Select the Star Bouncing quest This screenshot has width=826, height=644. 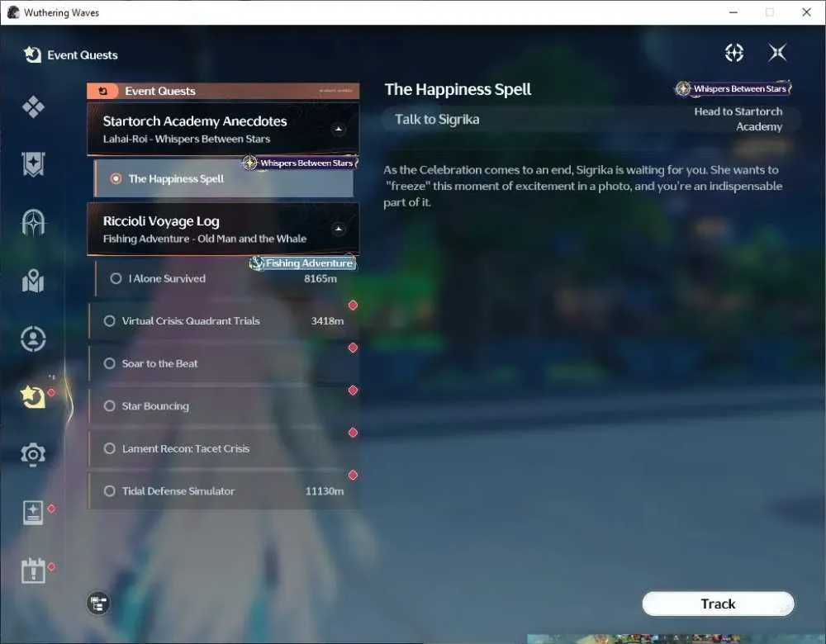224,406
